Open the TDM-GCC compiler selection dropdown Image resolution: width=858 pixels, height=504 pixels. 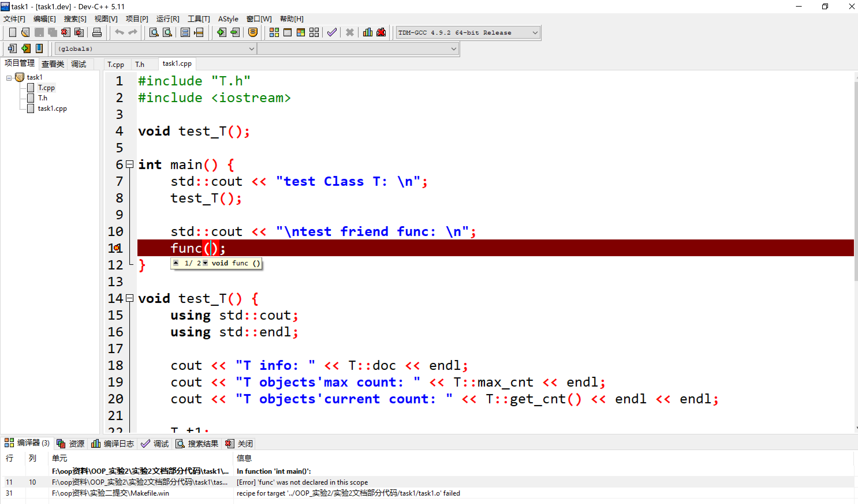535,33
